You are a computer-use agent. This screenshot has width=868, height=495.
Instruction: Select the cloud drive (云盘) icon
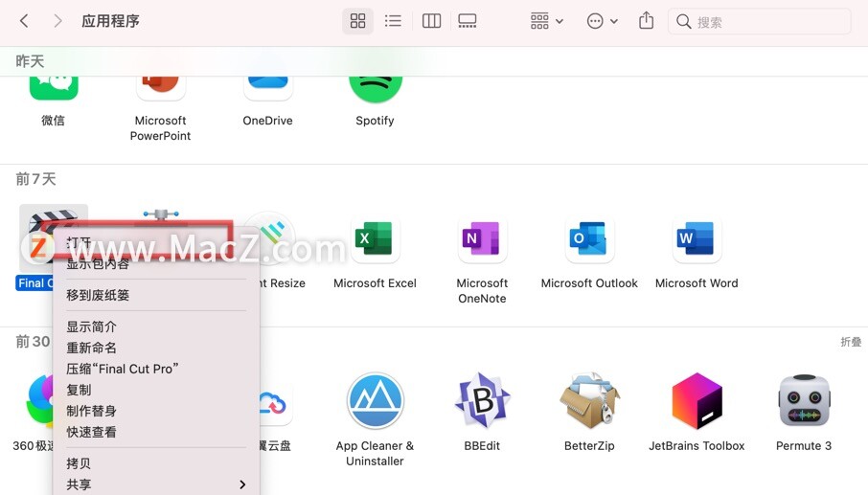pos(275,404)
